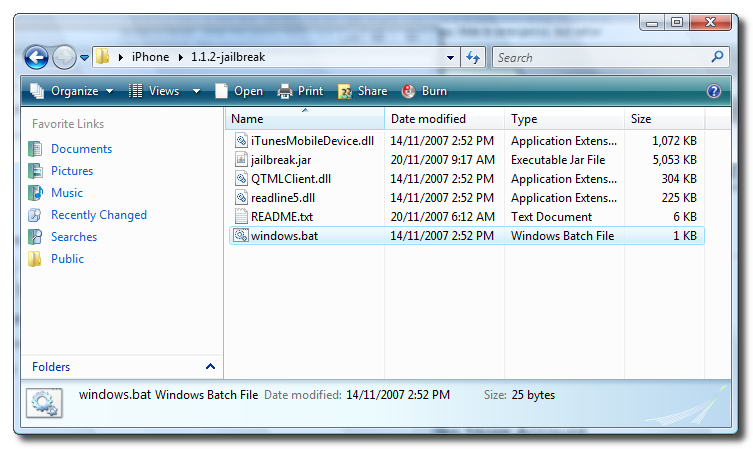Click the help question mark icon
Viewport: 753px width, 449px height.
713,91
